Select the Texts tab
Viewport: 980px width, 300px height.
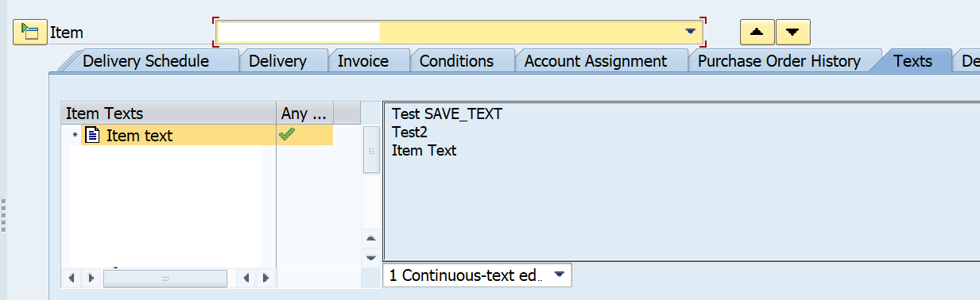912,61
